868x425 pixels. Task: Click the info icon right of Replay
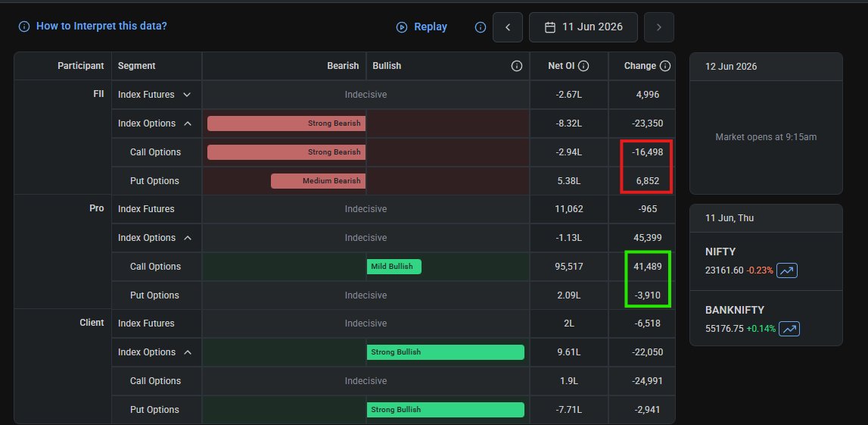point(481,27)
